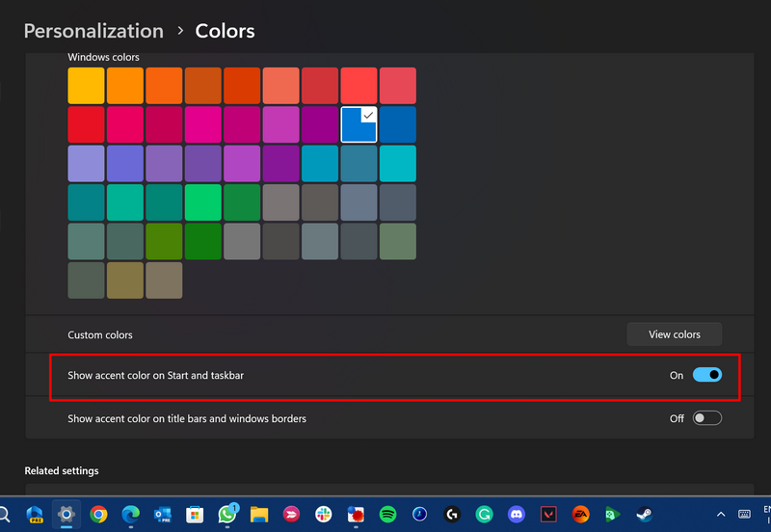Open Google Chrome from the taskbar

pyautogui.click(x=98, y=515)
